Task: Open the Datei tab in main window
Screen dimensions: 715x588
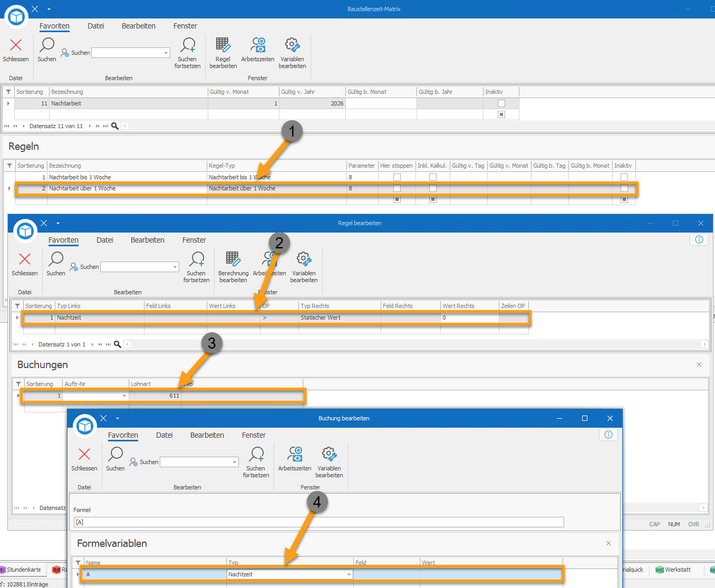Action: (x=96, y=26)
